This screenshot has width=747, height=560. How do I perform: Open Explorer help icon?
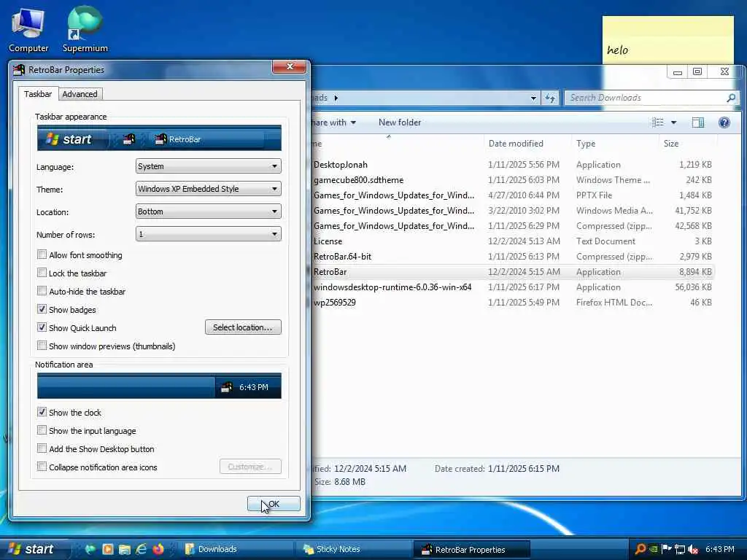pyautogui.click(x=724, y=122)
